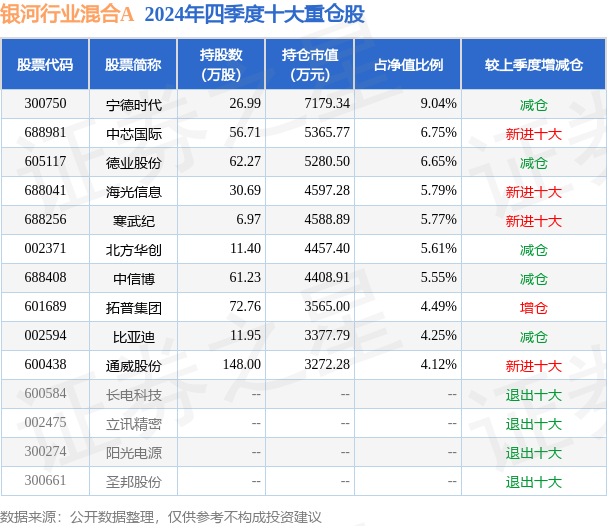Screen dimensions: 607x526
Task: Click market value 5280.50
Action: point(327,161)
